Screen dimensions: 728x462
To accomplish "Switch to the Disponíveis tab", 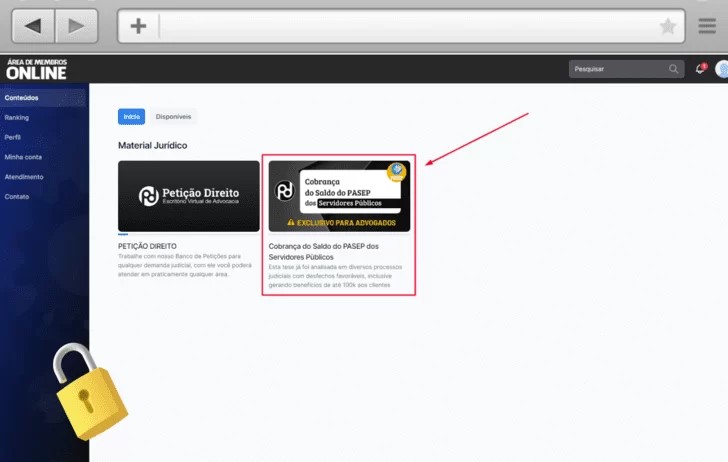I will tap(173, 117).
